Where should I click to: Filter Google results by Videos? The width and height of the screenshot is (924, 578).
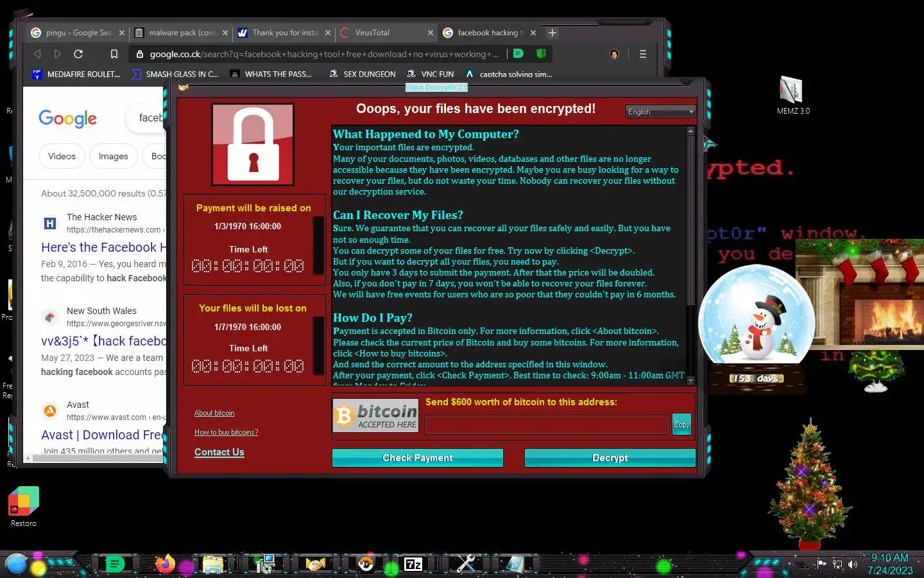(x=62, y=156)
